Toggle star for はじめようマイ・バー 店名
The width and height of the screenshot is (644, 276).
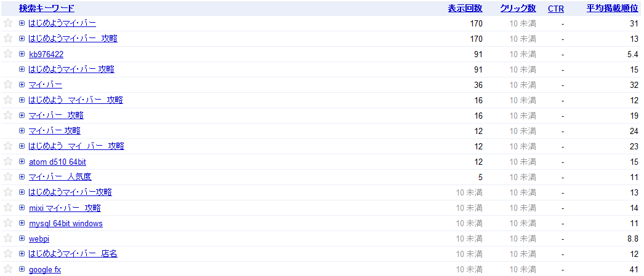point(8,254)
